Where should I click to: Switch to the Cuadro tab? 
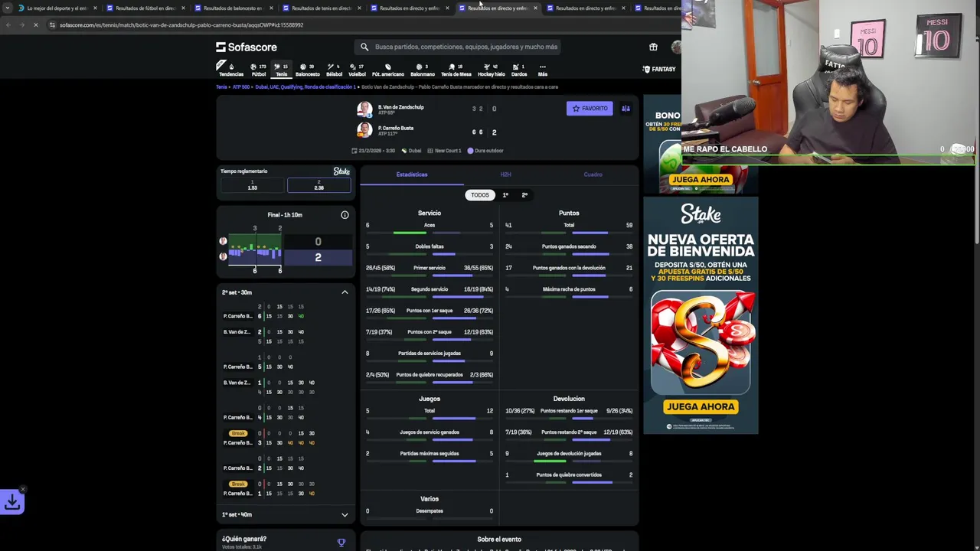coord(593,174)
